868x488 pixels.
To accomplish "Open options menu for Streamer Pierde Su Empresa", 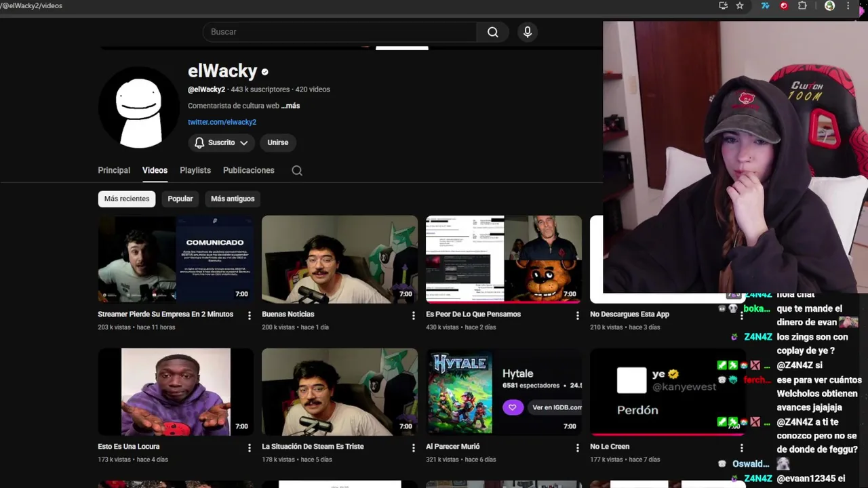I will (x=250, y=316).
